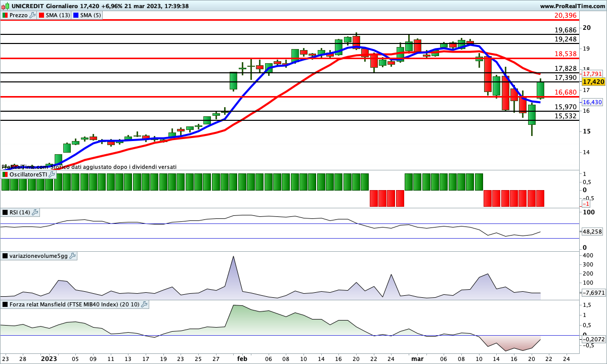Click the black RSI (14) swatch

(5, 212)
